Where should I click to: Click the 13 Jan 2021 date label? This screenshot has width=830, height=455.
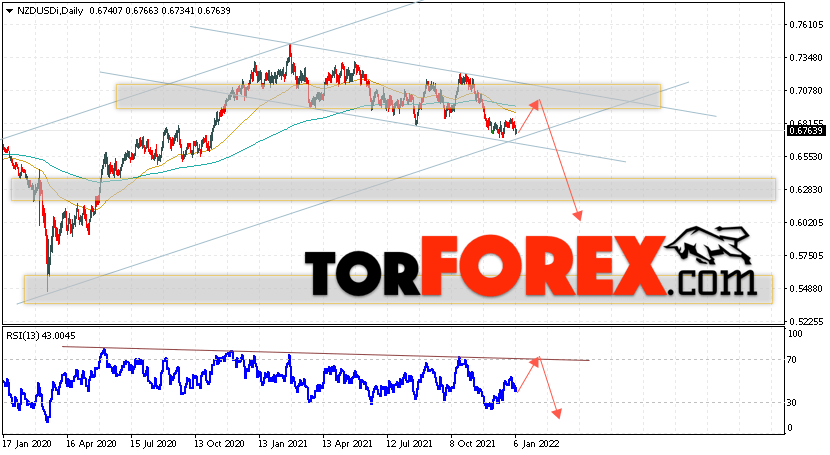(283, 443)
